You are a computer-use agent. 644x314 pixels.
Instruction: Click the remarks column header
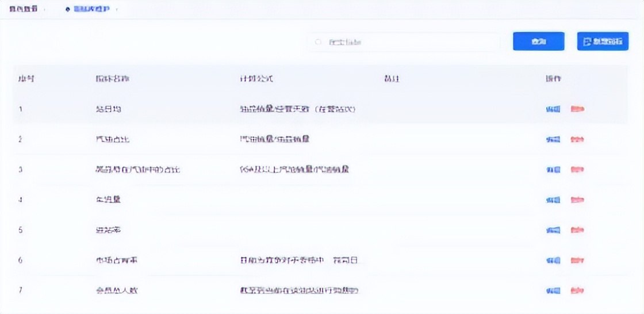[x=392, y=79]
